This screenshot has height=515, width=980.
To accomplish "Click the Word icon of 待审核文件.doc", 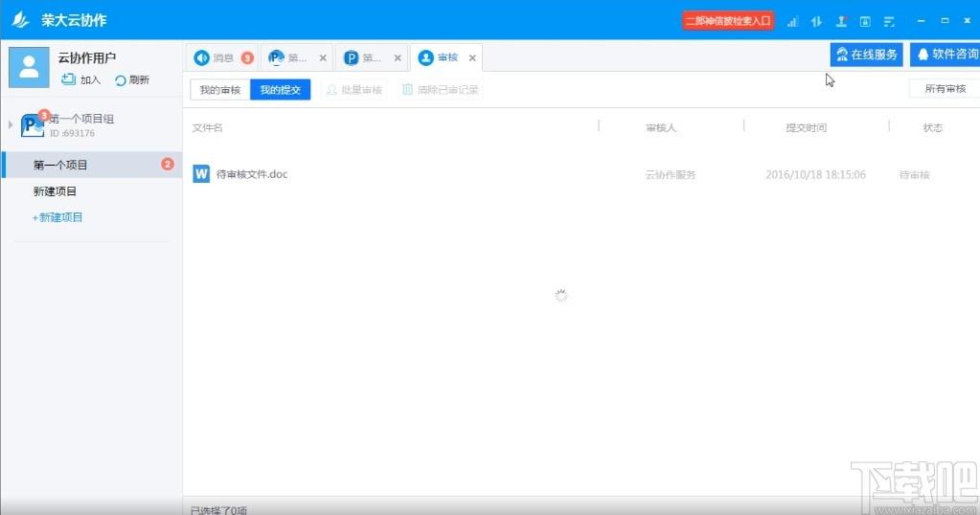I will 200,173.
